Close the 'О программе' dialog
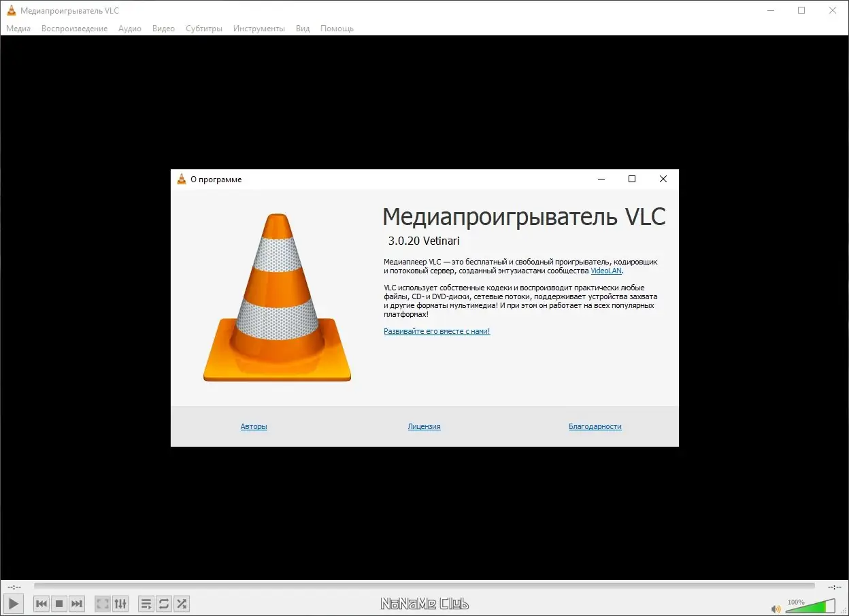This screenshot has height=616, width=849. click(x=663, y=179)
